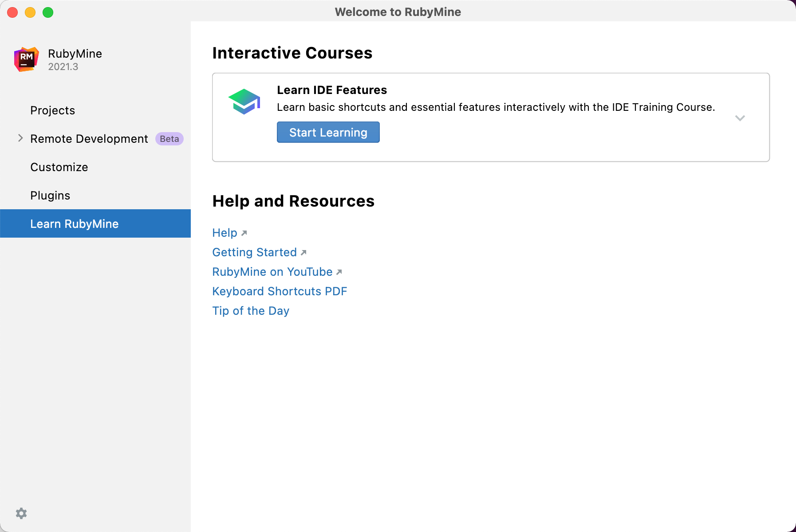The image size is (796, 532).
Task: Click the Interactive Courses heading
Action: pos(292,53)
